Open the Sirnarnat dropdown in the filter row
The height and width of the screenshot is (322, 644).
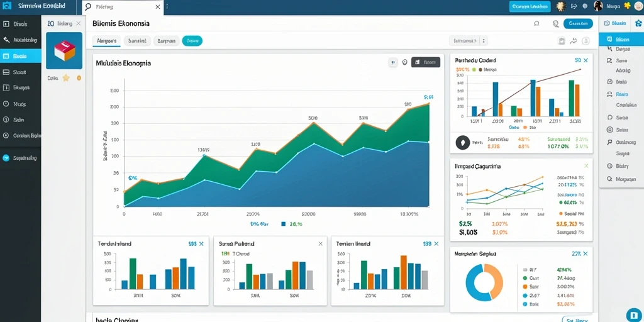tap(468, 41)
